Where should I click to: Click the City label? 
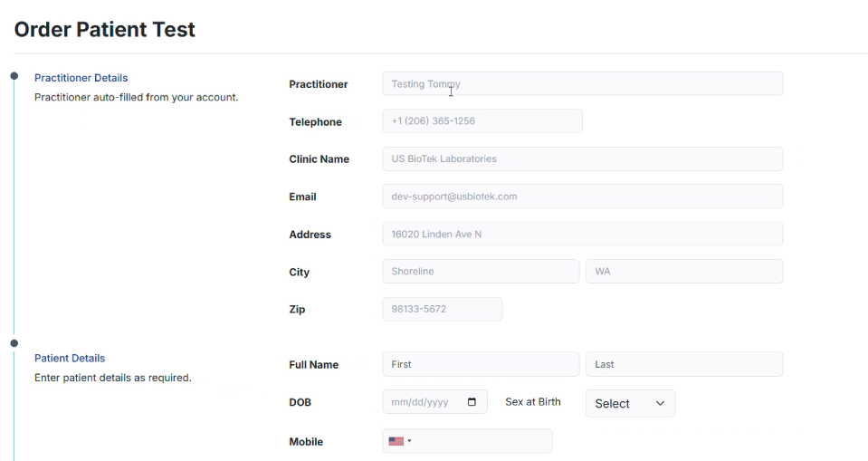299,272
